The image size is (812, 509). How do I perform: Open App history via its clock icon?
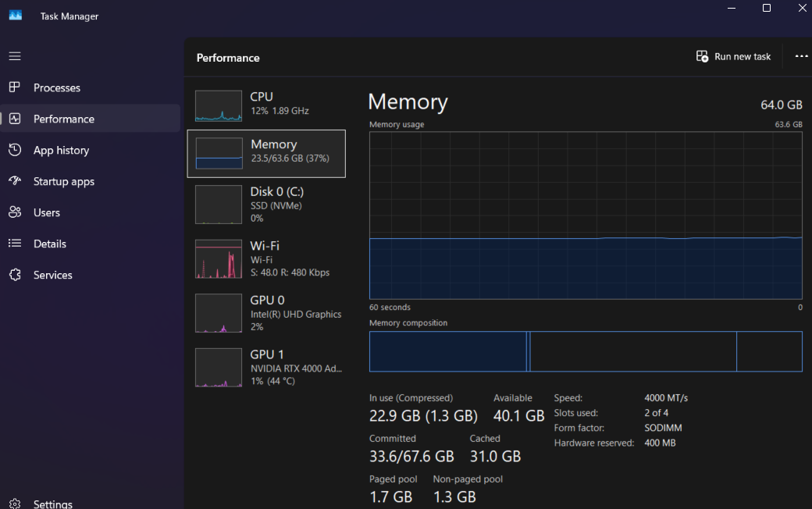(x=15, y=150)
